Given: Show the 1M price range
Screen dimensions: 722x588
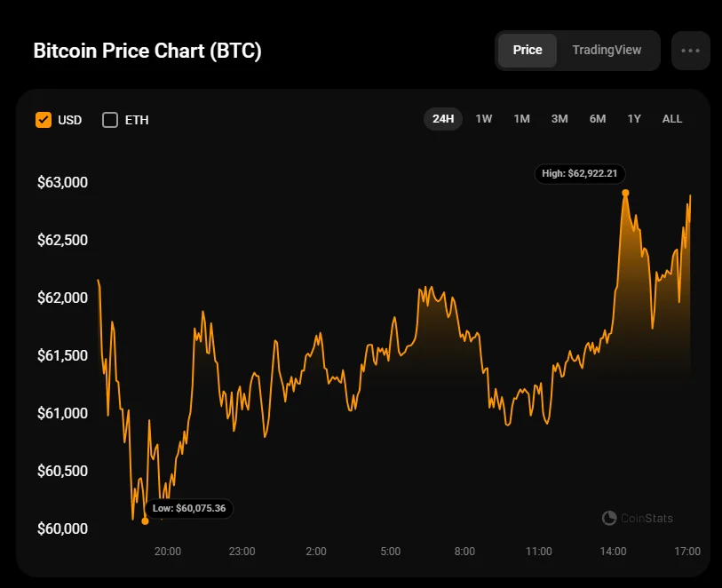Looking at the screenshot, I should click(521, 118).
